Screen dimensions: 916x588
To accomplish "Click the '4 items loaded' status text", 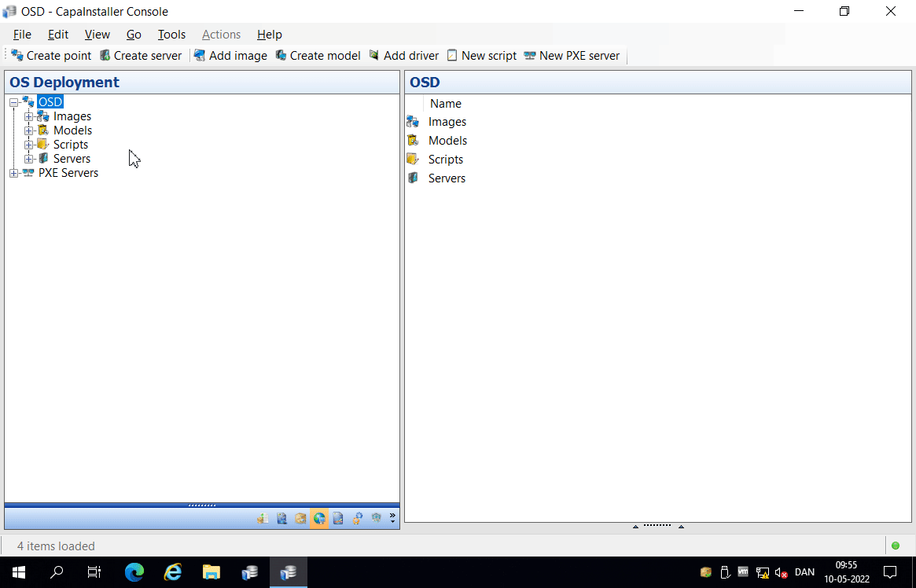I will (56, 546).
